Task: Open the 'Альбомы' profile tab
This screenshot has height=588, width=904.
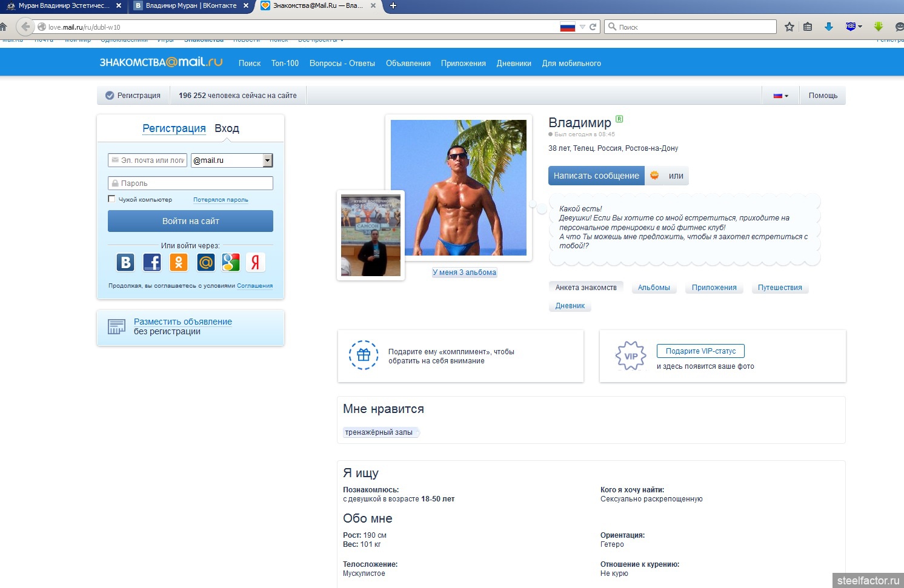Action: coord(654,288)
